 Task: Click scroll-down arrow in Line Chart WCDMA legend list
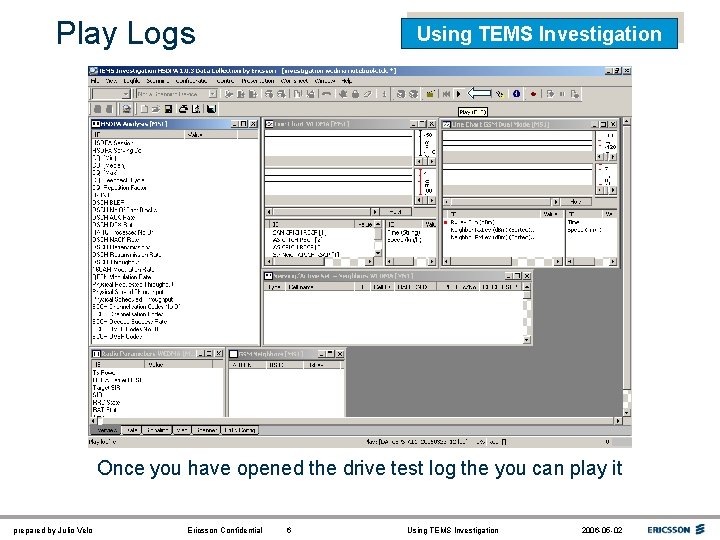(x=378, y=253)
